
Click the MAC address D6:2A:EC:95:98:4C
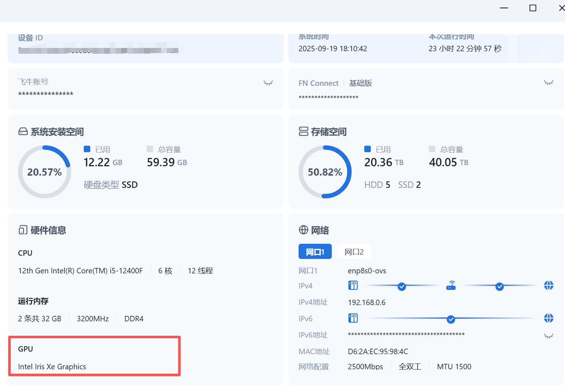click(x=378, y=352)
